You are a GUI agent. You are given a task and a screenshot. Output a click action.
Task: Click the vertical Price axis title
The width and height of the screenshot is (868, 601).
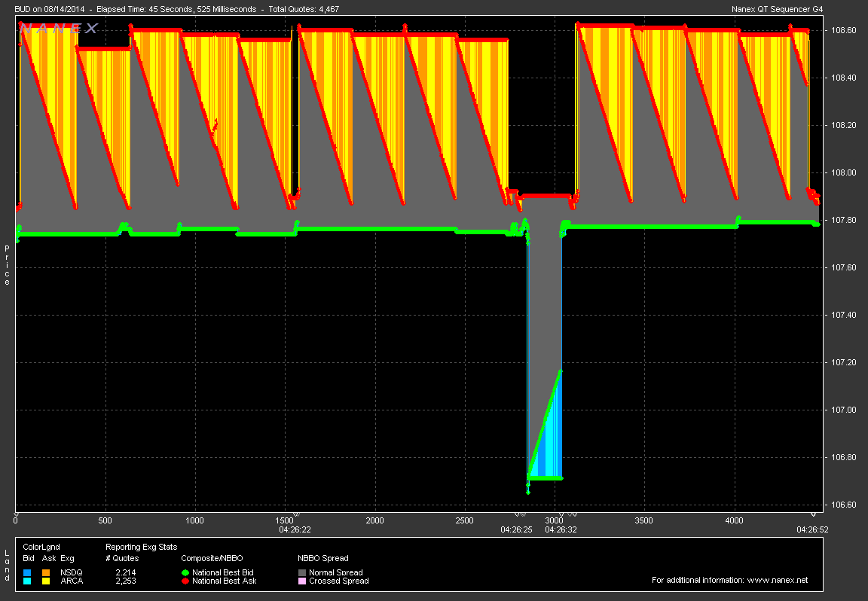(x=8, y=266)
